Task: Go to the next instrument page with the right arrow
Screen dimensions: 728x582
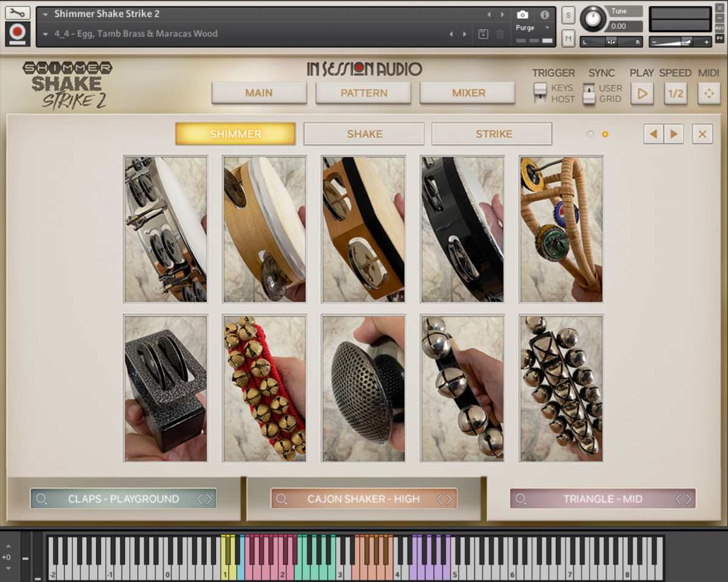Action: (x=673, y=134)
